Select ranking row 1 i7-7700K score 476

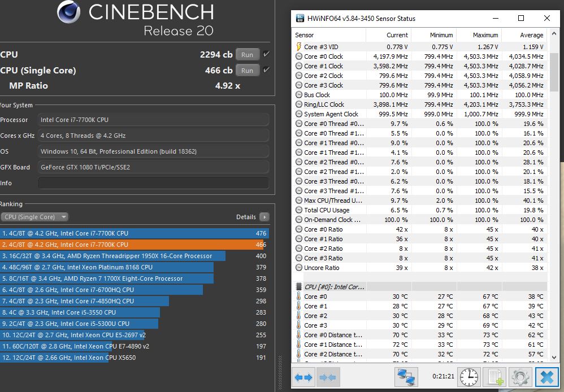134,233
